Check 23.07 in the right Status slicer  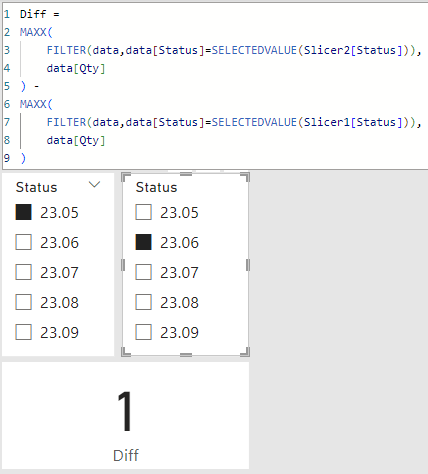[x=143, y=272]
